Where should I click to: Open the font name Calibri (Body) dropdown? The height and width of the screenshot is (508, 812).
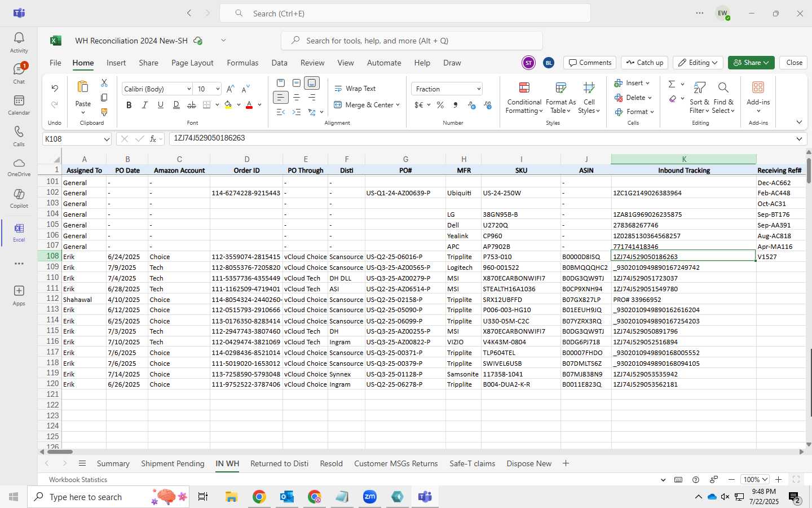pyautogui.click(x=189, y=89)
